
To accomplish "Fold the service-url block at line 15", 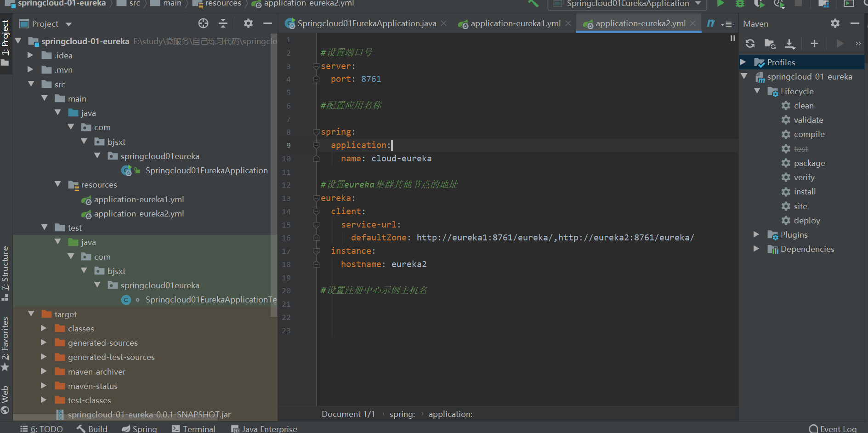I will [316, 225].
